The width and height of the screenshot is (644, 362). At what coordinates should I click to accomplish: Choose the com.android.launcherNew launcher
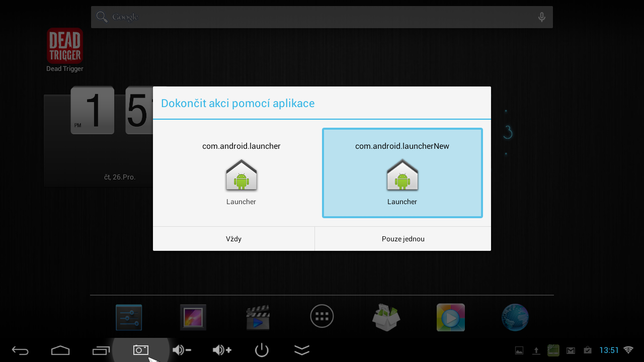(402, 173)
